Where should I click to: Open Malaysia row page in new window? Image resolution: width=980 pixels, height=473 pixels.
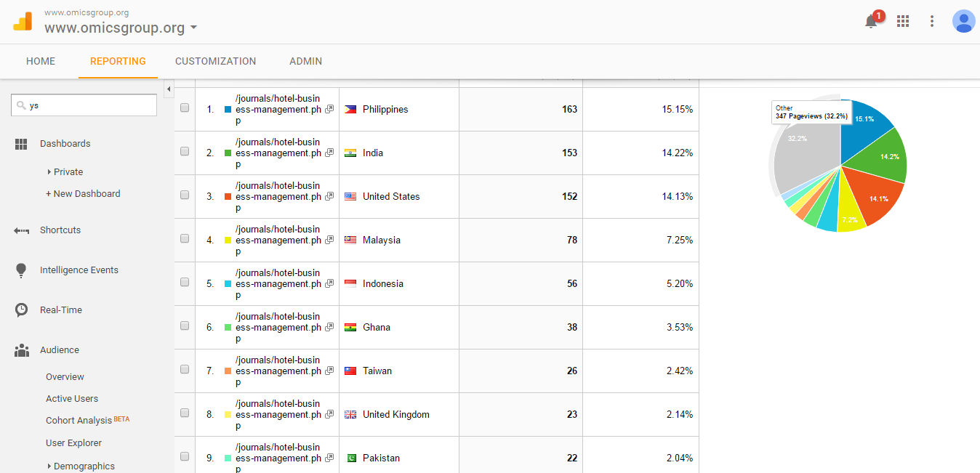(x=329, y=240)
